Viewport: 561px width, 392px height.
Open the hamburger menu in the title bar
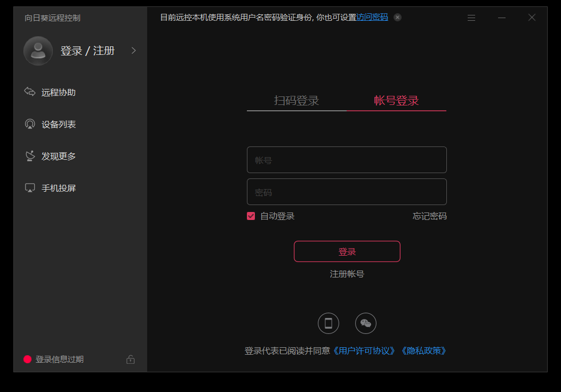click(x=471, y=18)
